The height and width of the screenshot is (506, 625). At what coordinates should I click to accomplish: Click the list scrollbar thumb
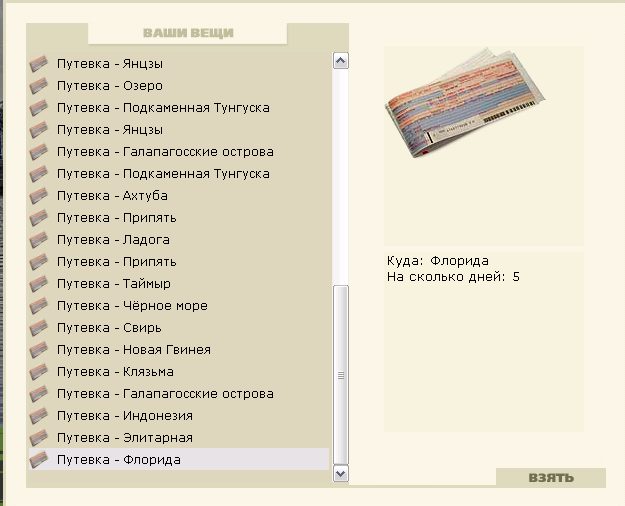(340, 375)
